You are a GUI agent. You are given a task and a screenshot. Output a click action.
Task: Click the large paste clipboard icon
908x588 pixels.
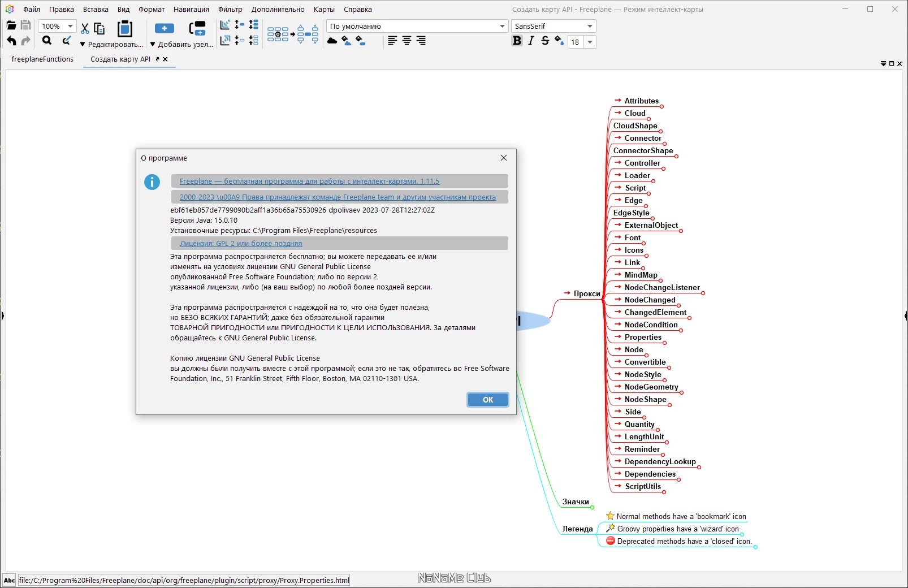pos(124,28)
